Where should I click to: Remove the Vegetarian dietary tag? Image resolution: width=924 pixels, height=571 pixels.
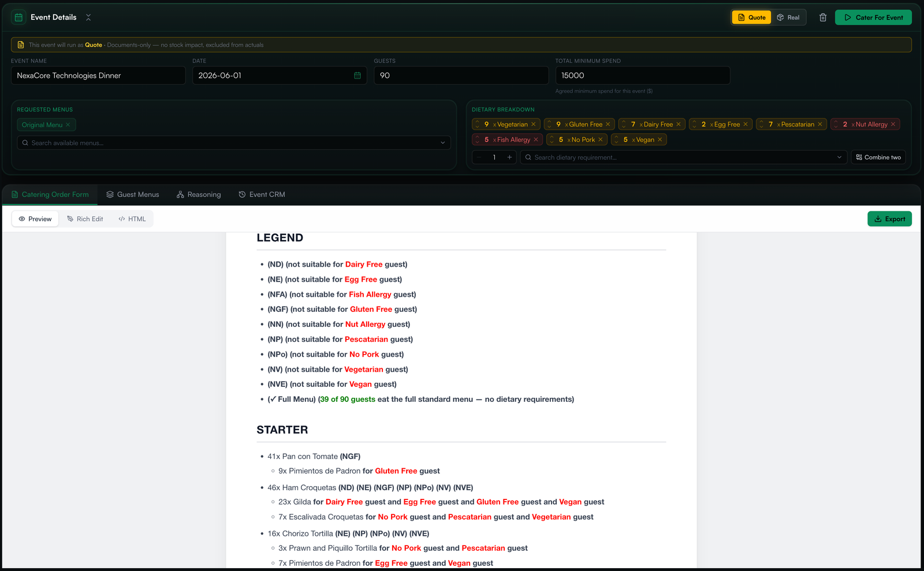pyautogui.click(x=534, y=124)
